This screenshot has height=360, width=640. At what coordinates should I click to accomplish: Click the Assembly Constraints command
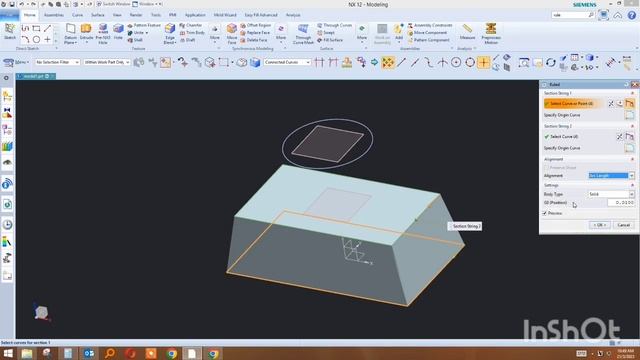coord(430,25)
